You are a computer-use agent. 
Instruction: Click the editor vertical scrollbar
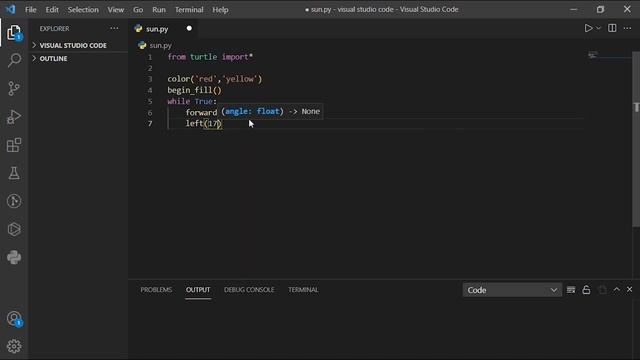(x=636, y=139)
